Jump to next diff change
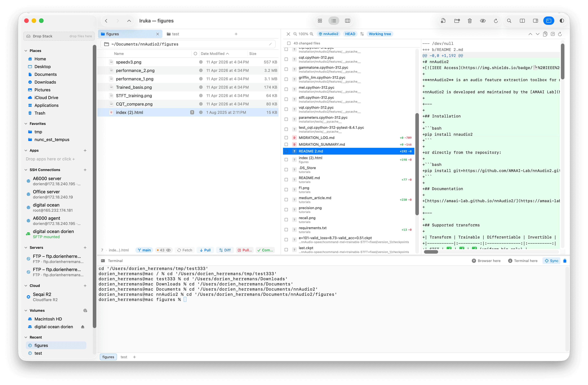 click(538, 34)
